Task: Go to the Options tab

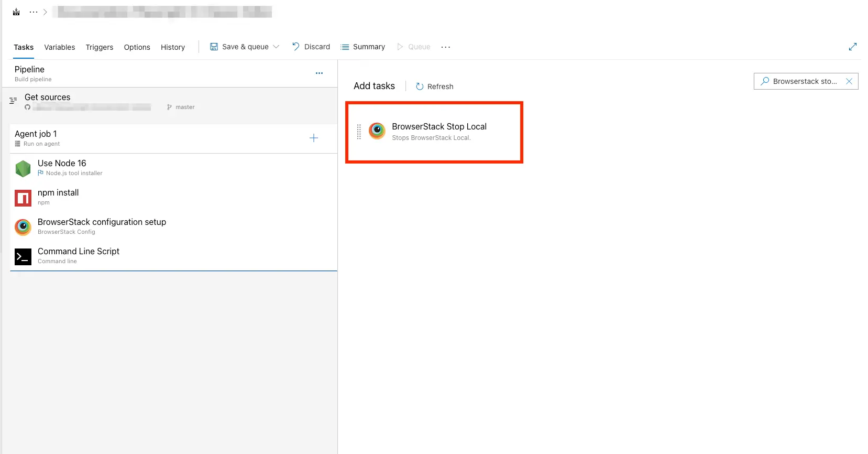Action: click(x=137, y=47)
